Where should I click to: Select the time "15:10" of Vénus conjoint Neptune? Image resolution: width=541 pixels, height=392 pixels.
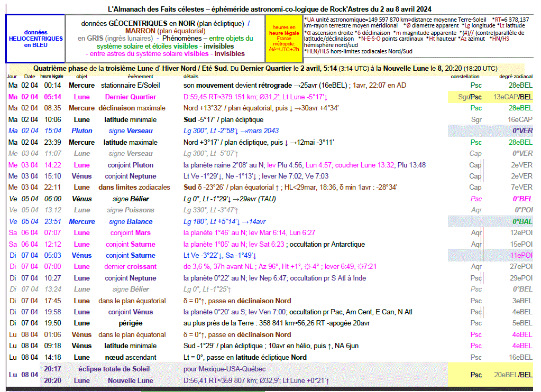click(x=52, y=176)
